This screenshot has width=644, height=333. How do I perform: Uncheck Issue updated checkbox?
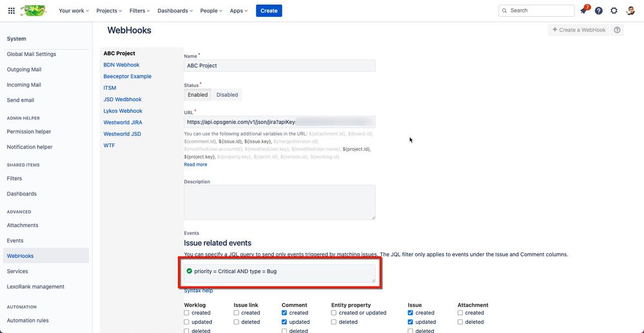pyautogui.click(x=410, y=322)
